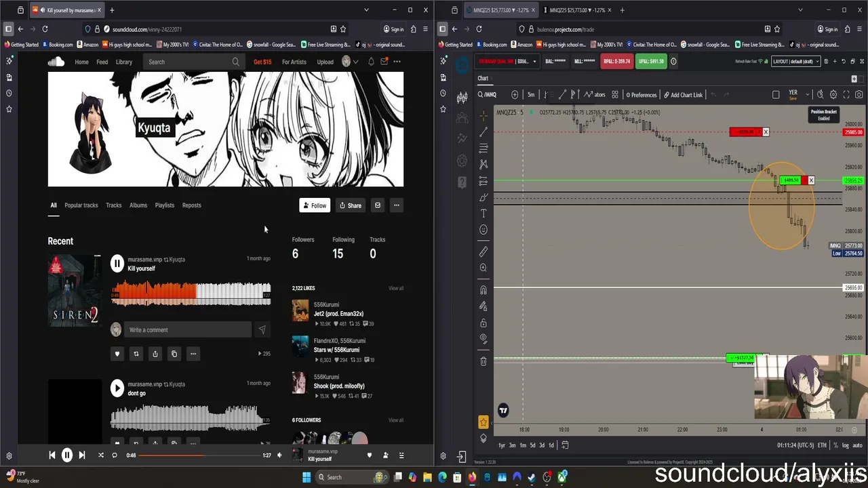Open the 5m timeframe selector
Screen dimensions: 868x488
pyautogui.click(x=531, y=95)
